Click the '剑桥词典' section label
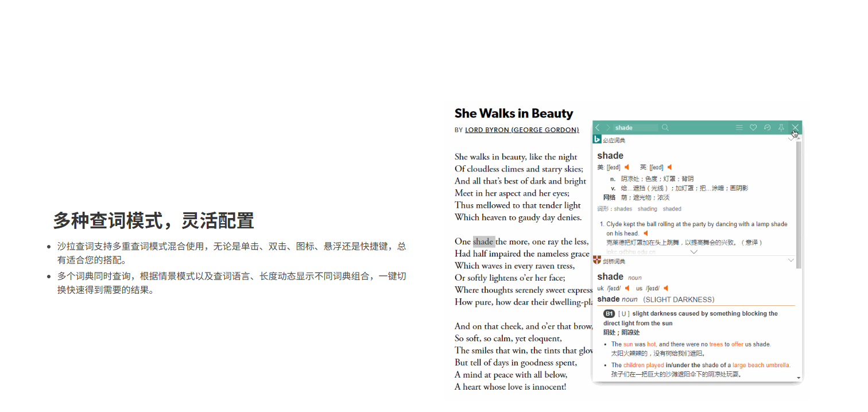This screenshot has width=868, height=412. [x=614, y=261]
